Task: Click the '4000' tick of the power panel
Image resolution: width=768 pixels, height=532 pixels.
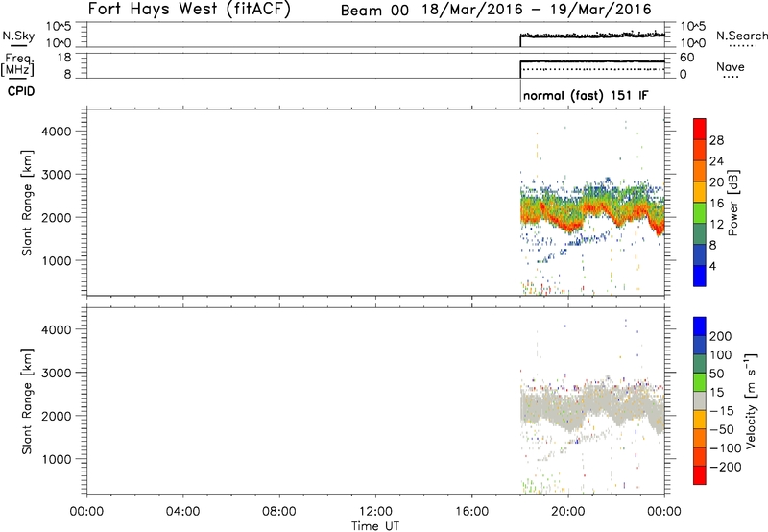Action: pos(57,132)
